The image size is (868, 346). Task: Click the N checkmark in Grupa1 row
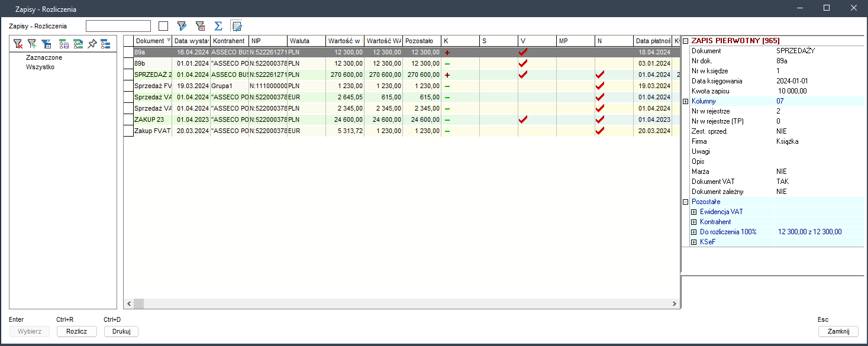pos(600,86)
